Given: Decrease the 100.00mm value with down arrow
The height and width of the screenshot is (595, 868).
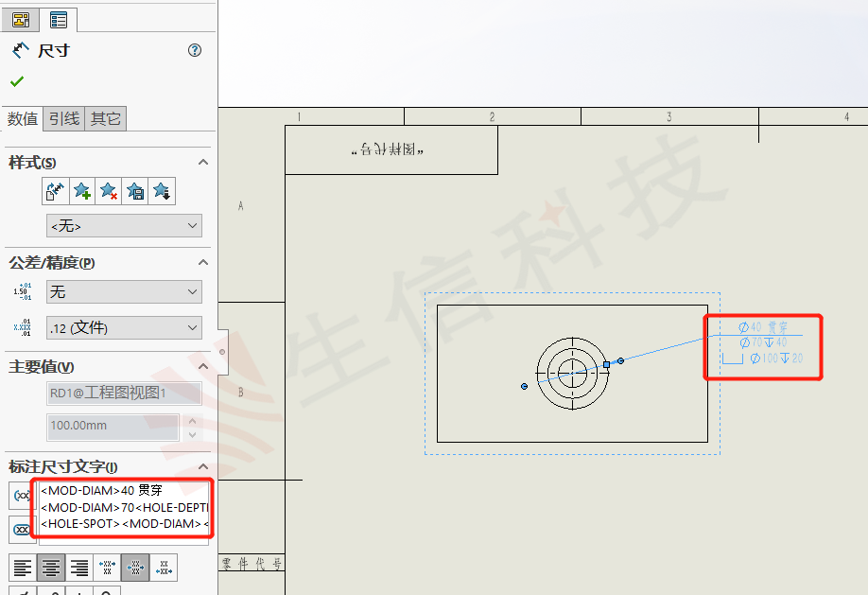Looking at the screenshot, I should (x=192, y=434).
